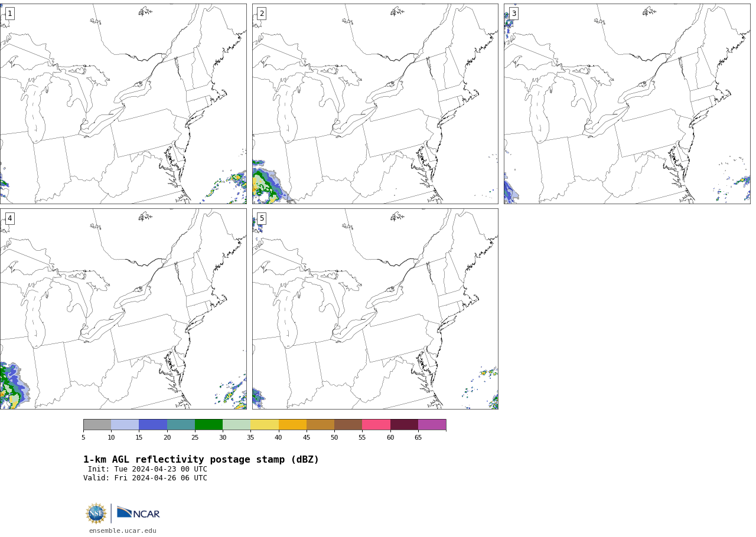Click the tan 45-50 dBZ swatch

[320, 425]
